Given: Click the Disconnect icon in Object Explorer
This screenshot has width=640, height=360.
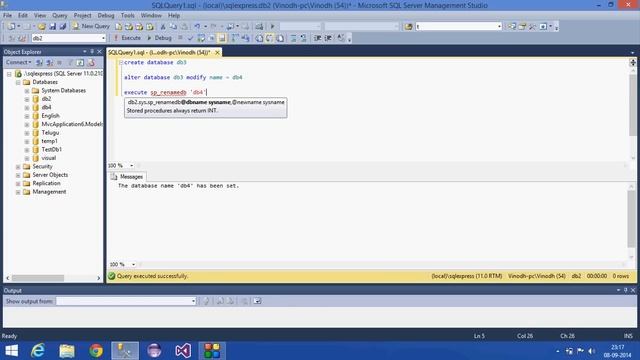Looking at the screenshot, I should click(49, 62).
